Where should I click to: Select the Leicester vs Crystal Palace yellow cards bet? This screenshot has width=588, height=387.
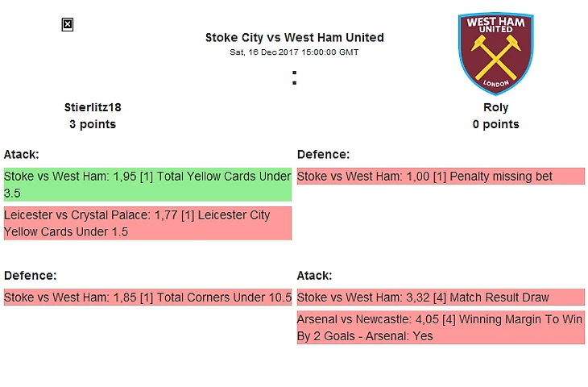tap(147, 223)
